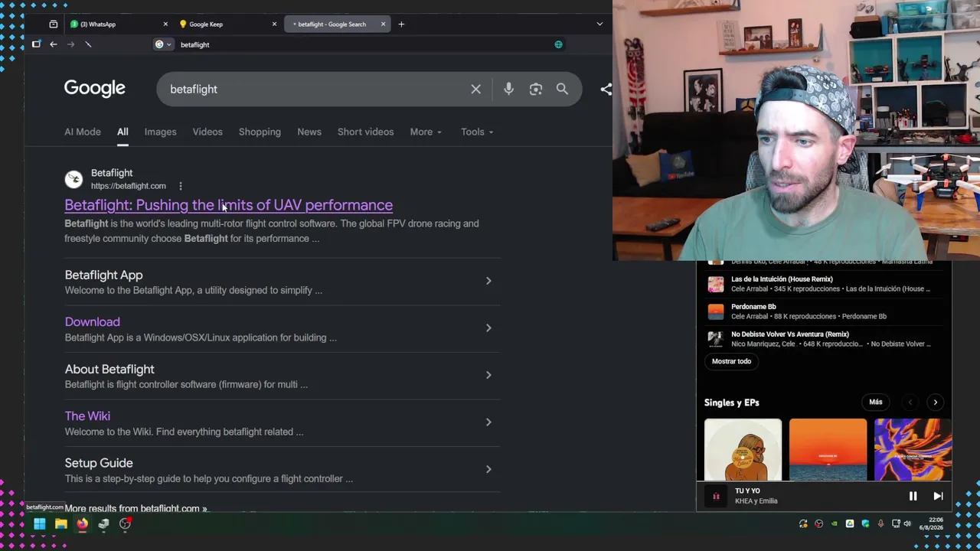Open the Google logo homepage
This screenshot has height=551, width=980.
point(95,89)
